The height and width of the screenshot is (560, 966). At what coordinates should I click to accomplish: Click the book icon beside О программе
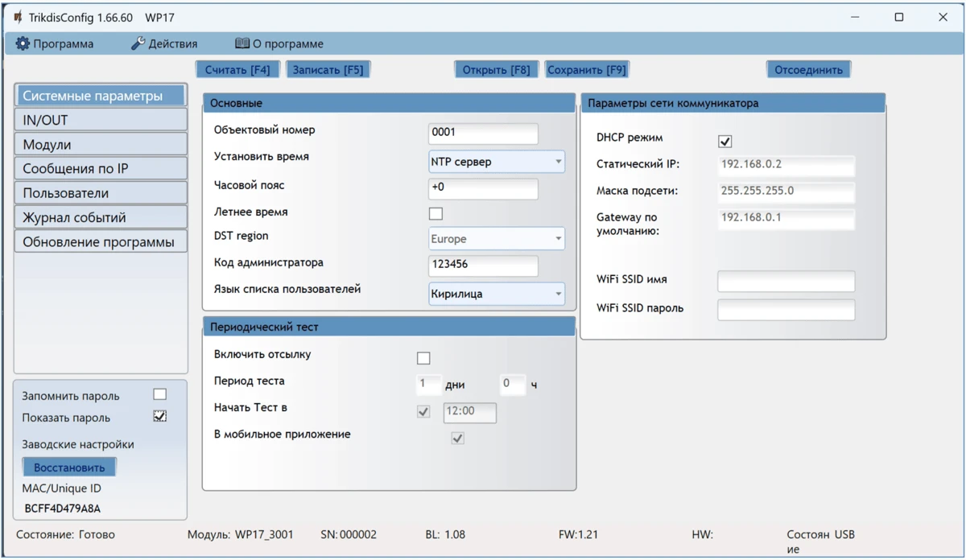pyautogui.click(x=242, y=43)
